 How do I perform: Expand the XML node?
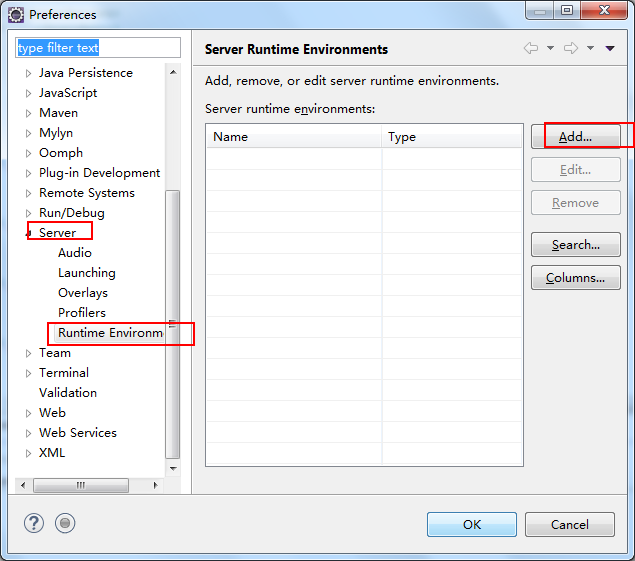(x=28, y=453)
